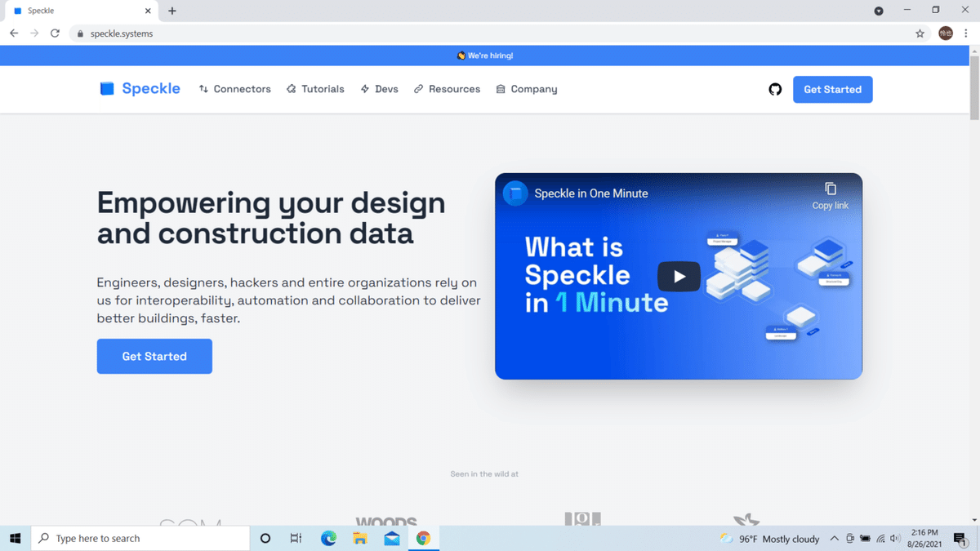Open the weather widget showing 96°F
The image size is (980, 551).
point(769,539)
